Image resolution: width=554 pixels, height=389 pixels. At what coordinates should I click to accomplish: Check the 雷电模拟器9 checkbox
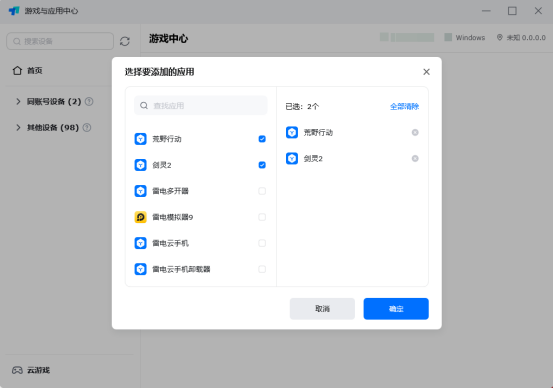[x=262, y=217]
